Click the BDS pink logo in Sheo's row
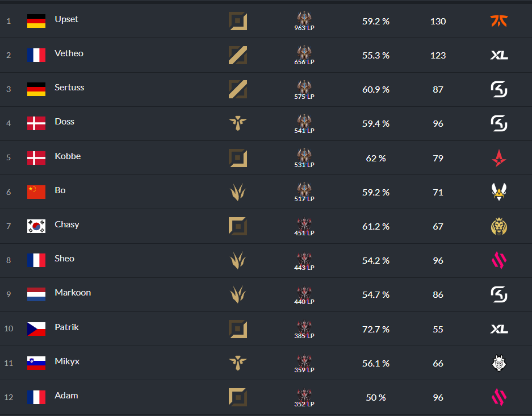This screenshot has height=416, width=532. click(x=499, y=260)
